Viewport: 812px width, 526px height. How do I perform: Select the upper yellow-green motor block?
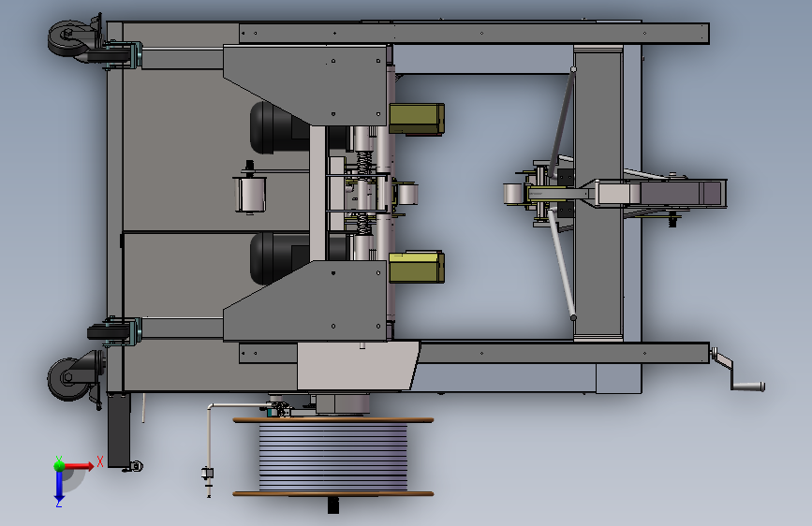[x=417, y=119]
